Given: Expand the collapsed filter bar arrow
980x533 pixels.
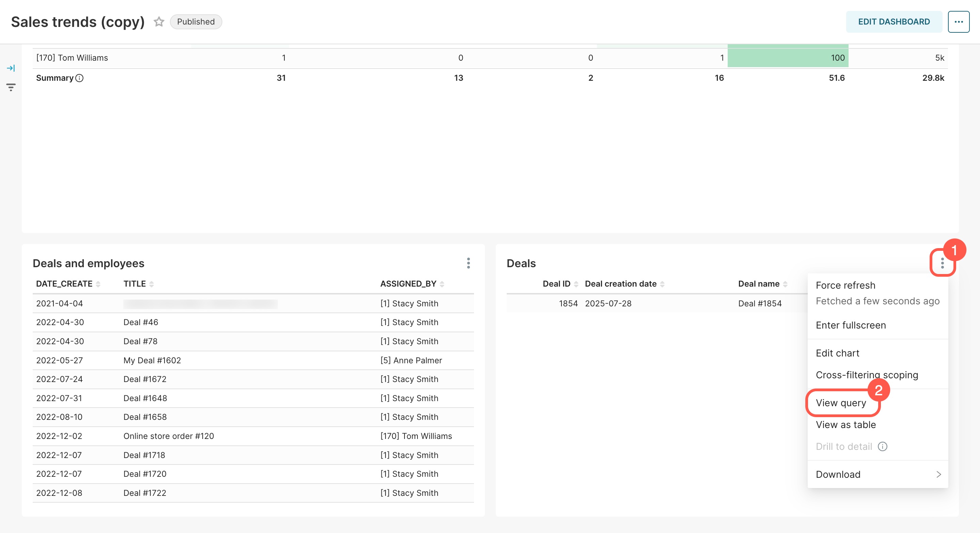Looking at the screenshot, I should point(11,68).
